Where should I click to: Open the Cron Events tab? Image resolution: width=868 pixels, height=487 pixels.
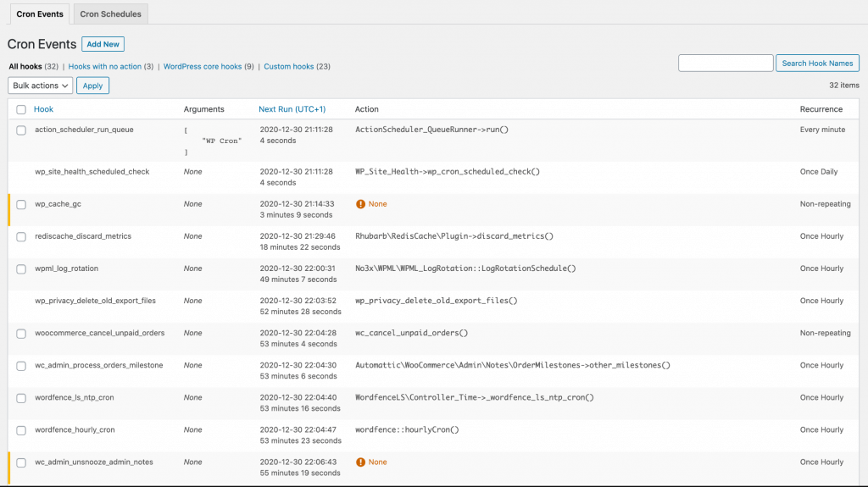40,14
